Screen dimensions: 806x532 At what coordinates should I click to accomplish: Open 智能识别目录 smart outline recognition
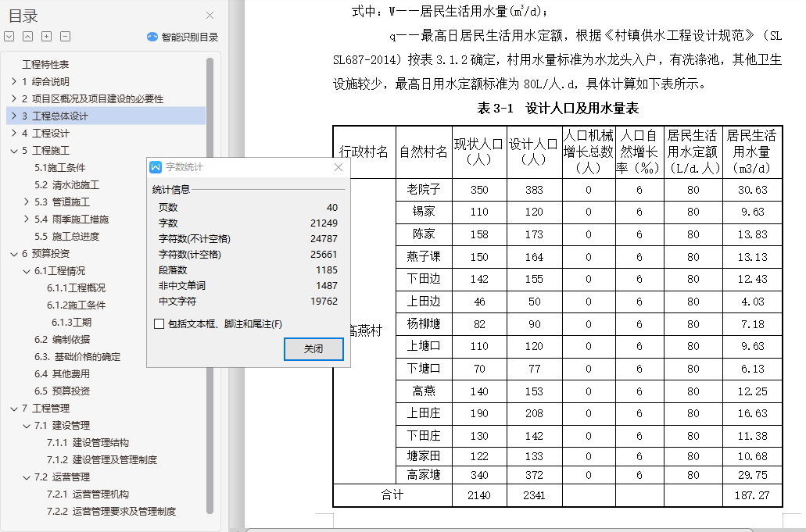point(182,37)
